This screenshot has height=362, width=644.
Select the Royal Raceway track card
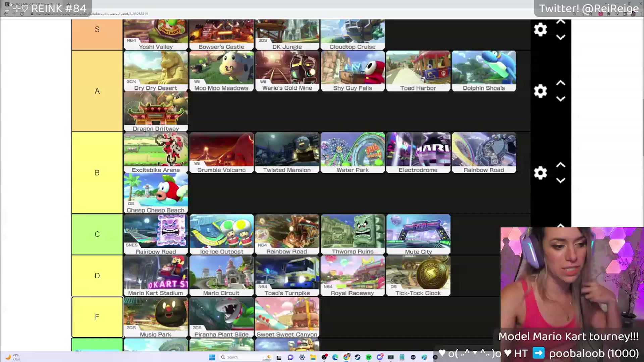point(353,276)
